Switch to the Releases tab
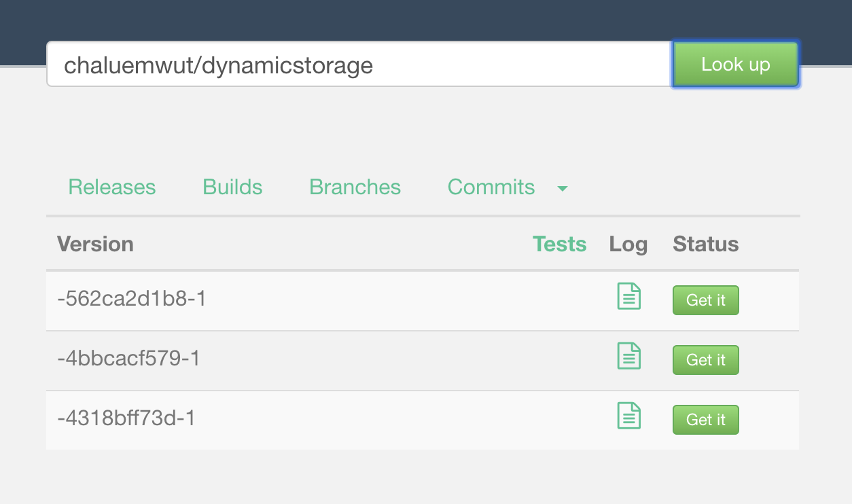The height and width of the screenshot is (504, 852). coord(112,187)
